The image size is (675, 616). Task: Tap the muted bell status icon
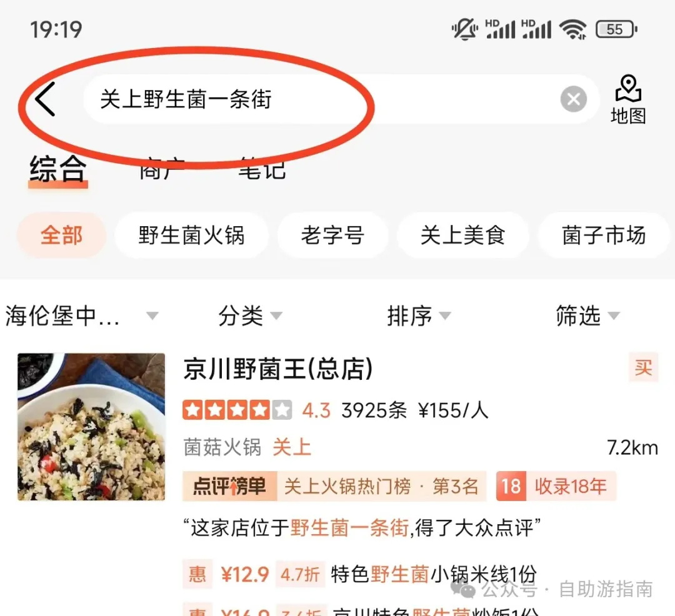click(x=464, y=29)
